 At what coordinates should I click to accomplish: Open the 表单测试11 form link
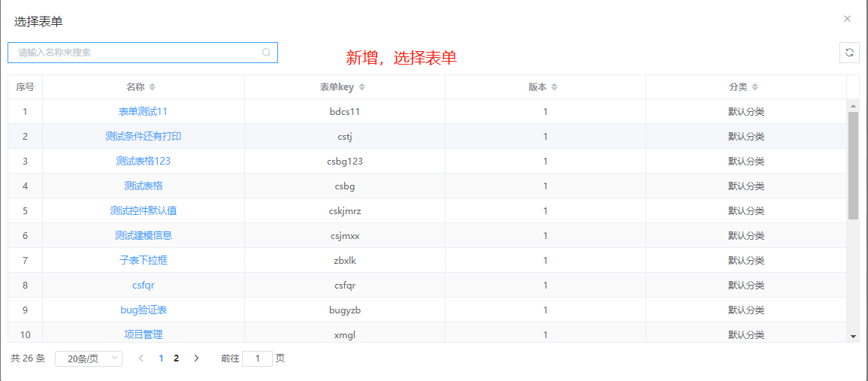click(x=144, y=112)
